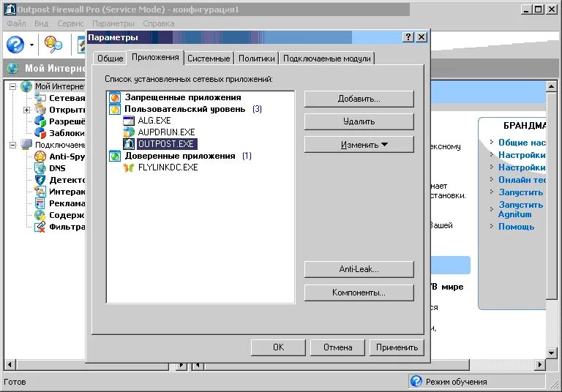Open the dropdown arrow next to help icon
Screen dimensions: 562x392
(31, 45)
